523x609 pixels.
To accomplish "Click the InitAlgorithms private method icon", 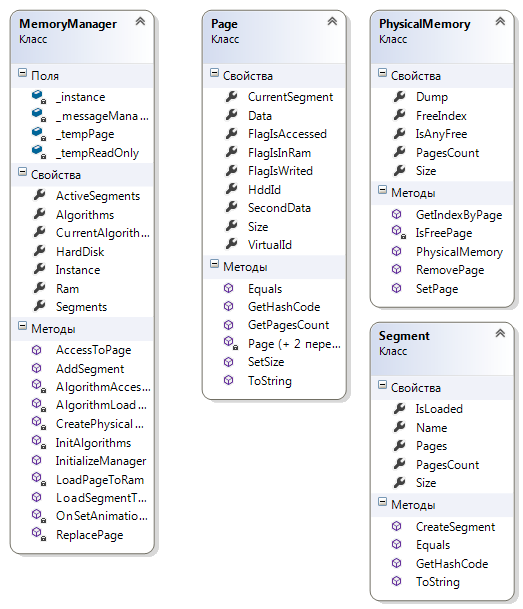I will tap(38, 442).
